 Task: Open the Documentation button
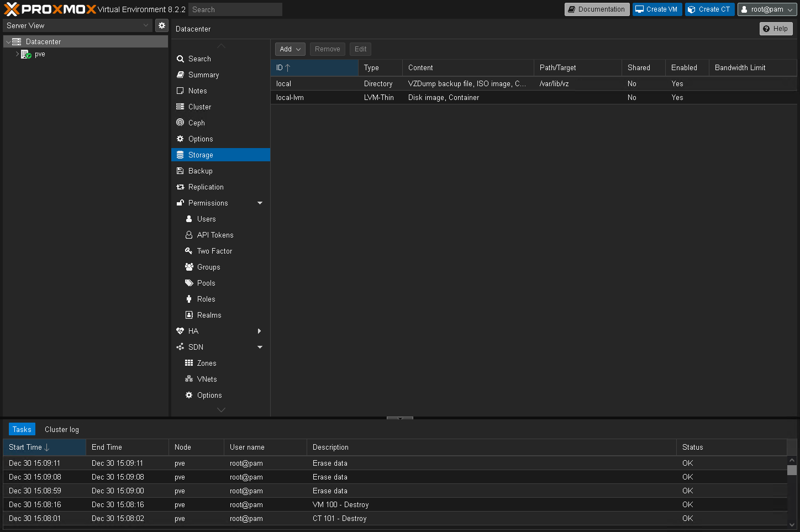pyautogui.click(x=597, y=9)
